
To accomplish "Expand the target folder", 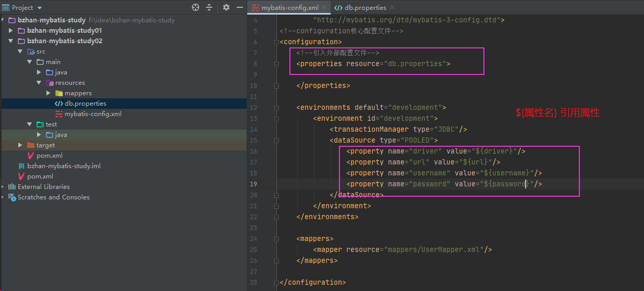I will [20, 145].
